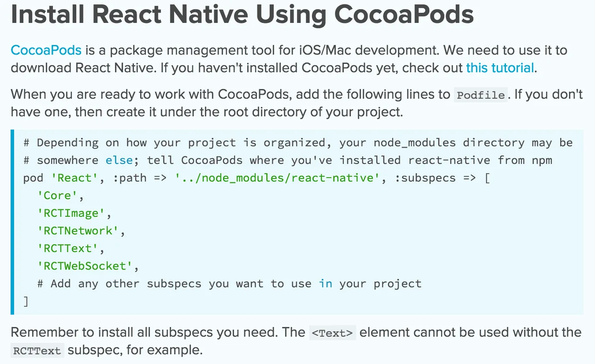Click the blue 'else' keyword in code comment
The image size is (595, 364).
[119, 160]
